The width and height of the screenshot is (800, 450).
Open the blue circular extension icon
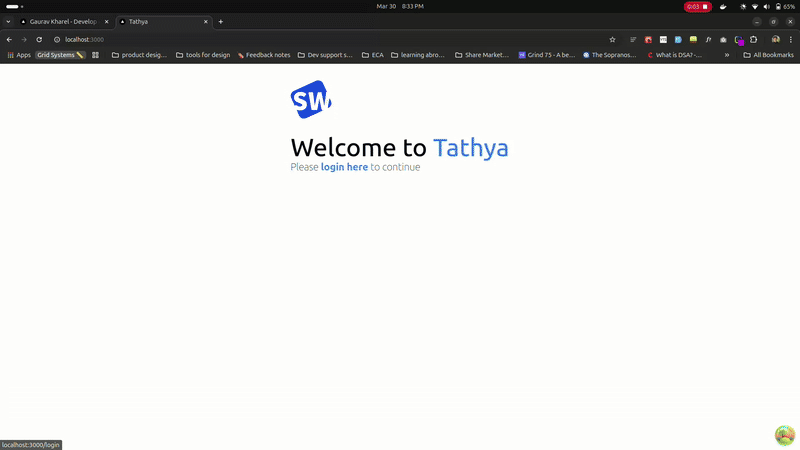click(678, 39)
